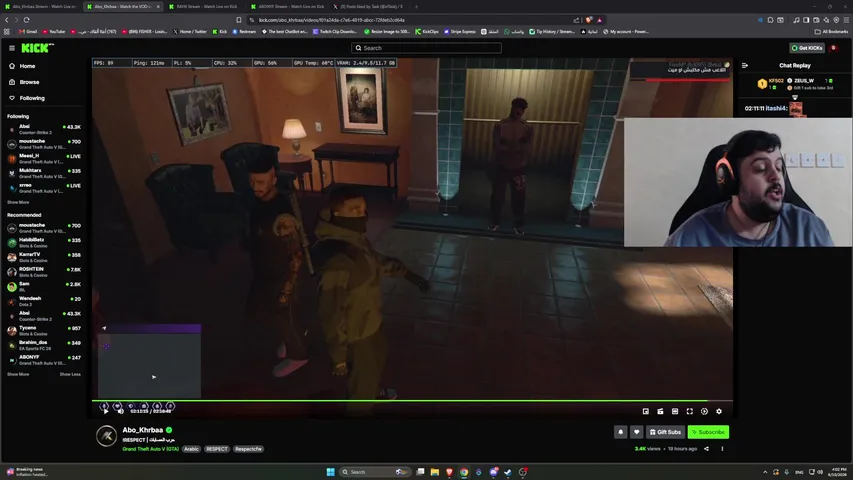Toggle picture-in-picture mini player
Image resolution: width=853 pixels, height=480 pixels.
click(x=646, y=411)
